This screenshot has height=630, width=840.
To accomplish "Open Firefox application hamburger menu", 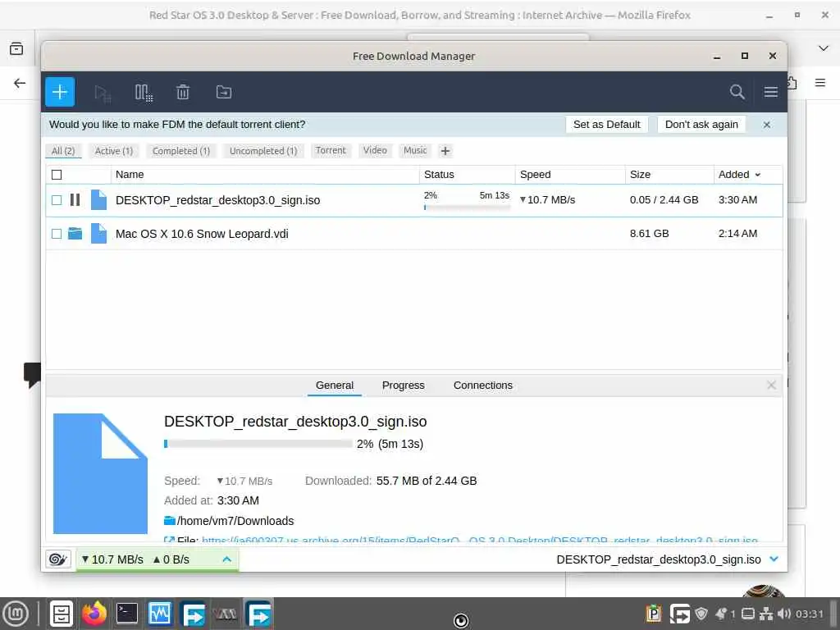I will (819, 83).
